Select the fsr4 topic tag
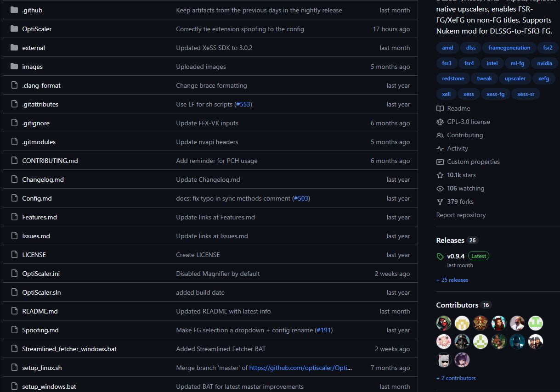560x392 pixels. pyautogui.click(x=469, y=63)
